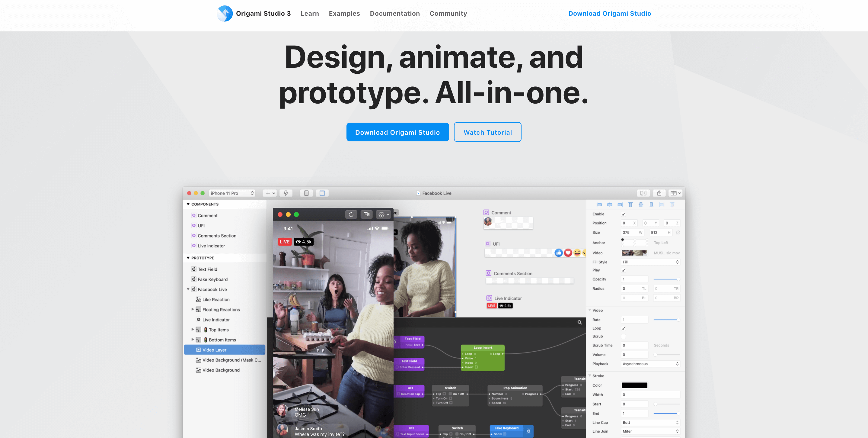Click the Loop Insert patch node

[x=483, y=357]
